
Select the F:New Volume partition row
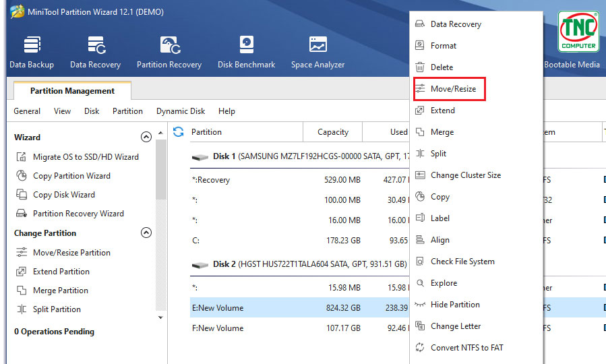(299, 328)
